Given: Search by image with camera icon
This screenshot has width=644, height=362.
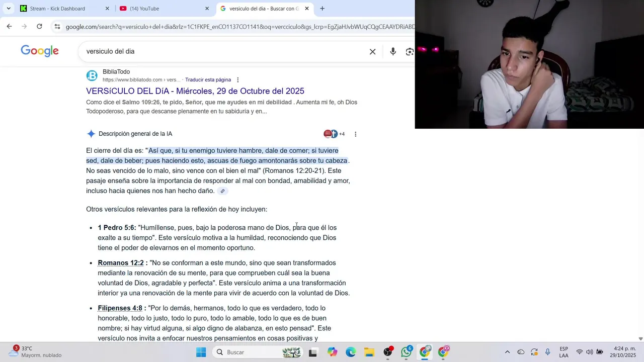Looking at the screenshot, I should (x=410, y=51).
